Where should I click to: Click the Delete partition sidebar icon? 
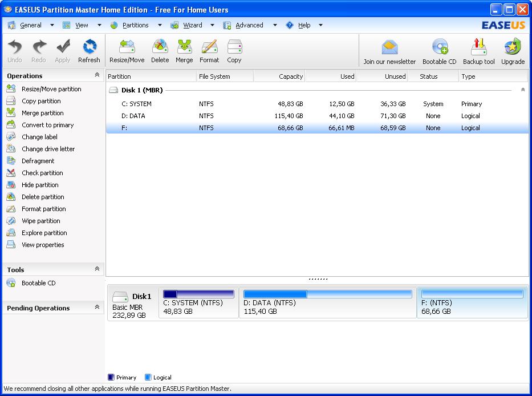pyautogui.click(x=11, y=197)
